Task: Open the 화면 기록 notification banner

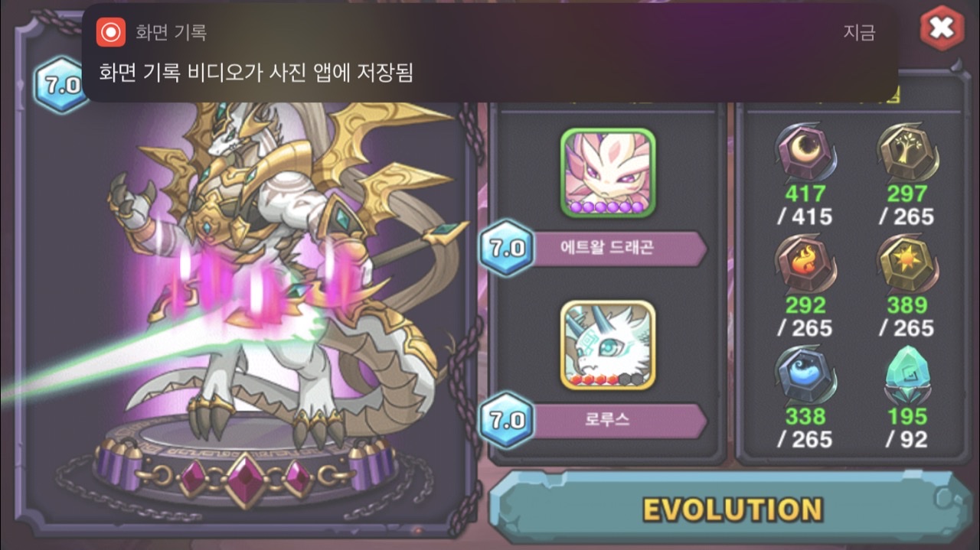Action: (x=490, y=53)
